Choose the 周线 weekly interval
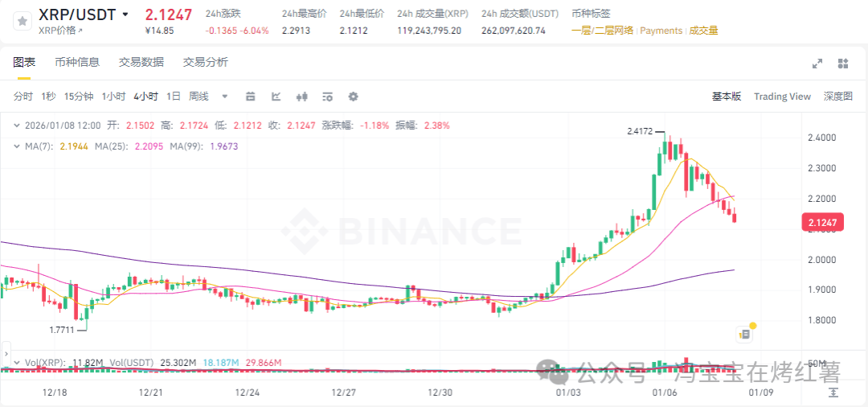Image resolution: width=868 pixels, height=407 pixels. pos(199,97)
